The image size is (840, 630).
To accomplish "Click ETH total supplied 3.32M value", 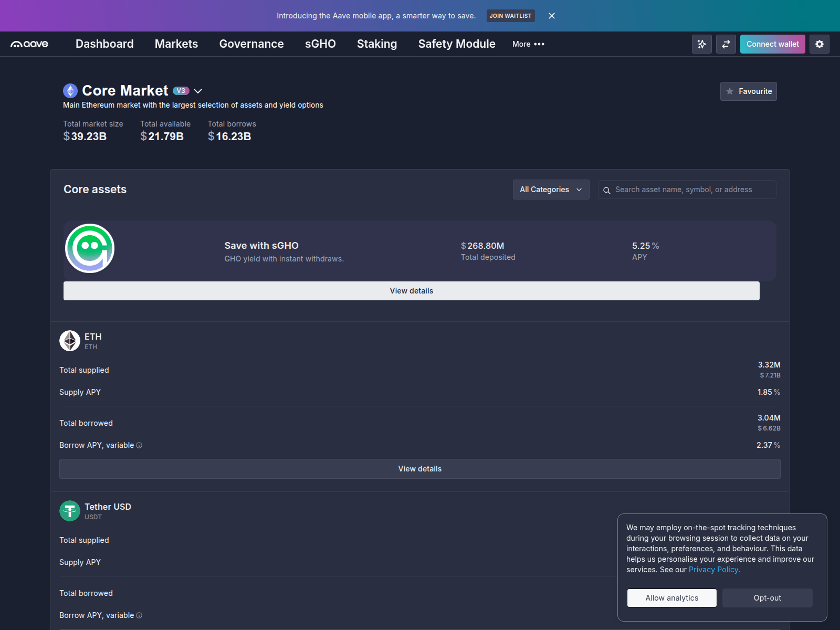I will click(769, 365).
